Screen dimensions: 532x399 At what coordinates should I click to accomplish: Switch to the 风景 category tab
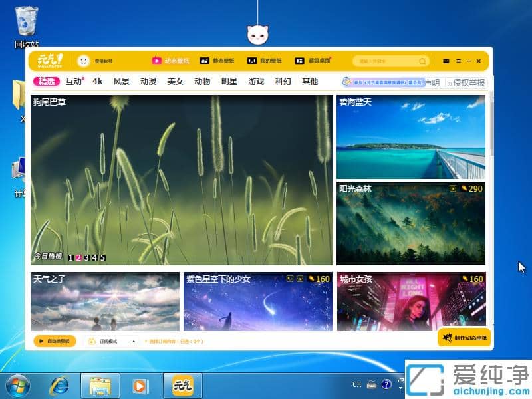[121, 81]
